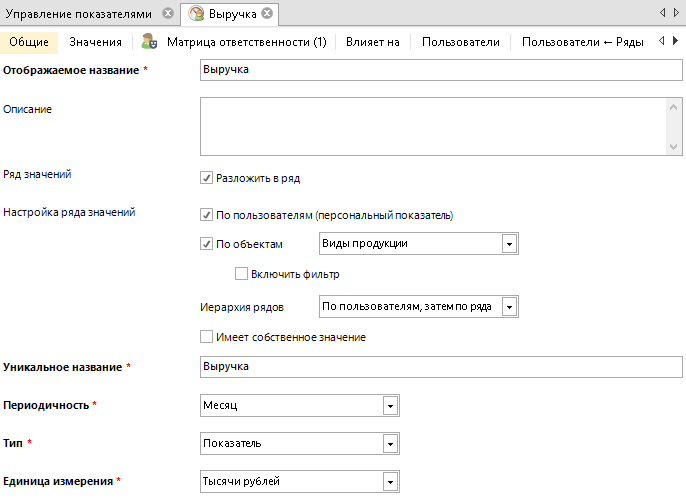
Task: Enable the Включить фильтр checkbox
Action: (x=240, y=274)
